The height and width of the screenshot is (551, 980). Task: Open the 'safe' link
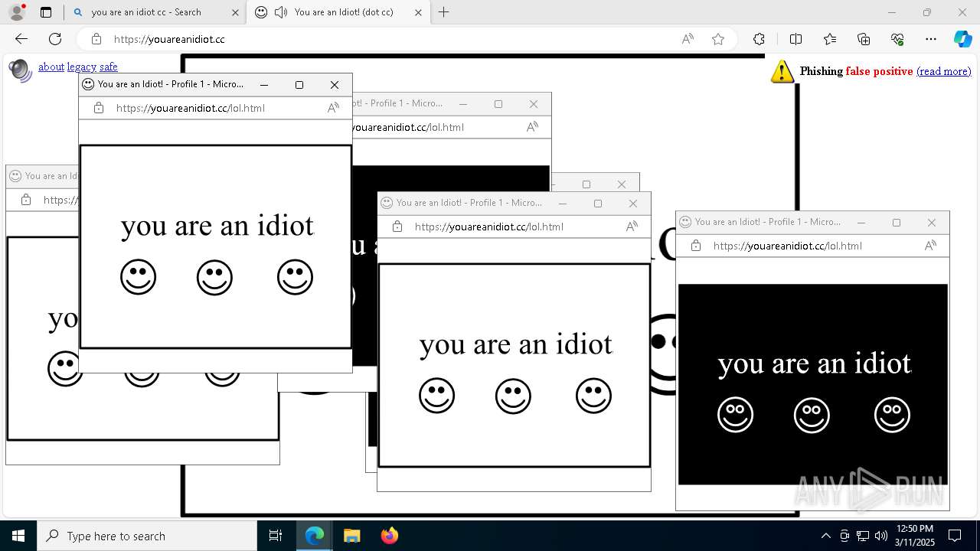[x=109, y=67]
